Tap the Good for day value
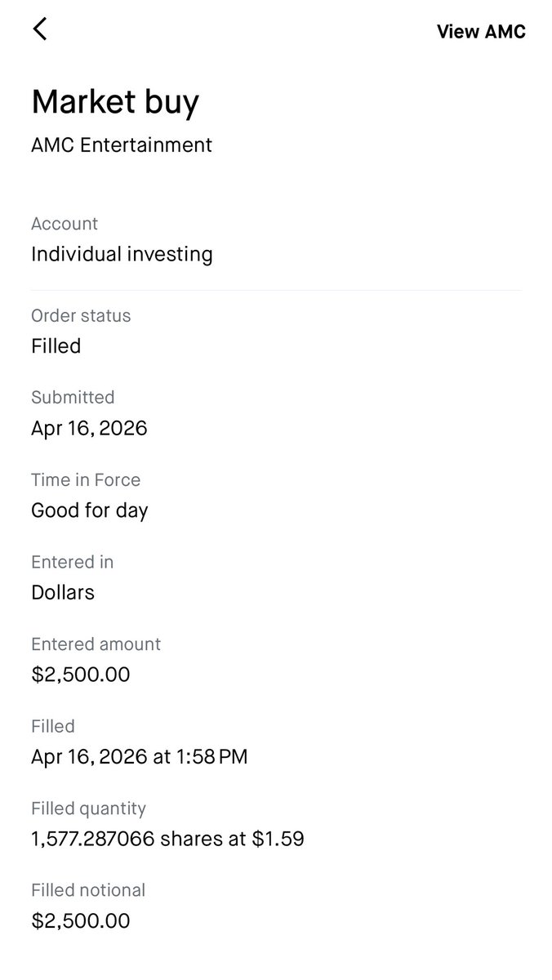 90,510
